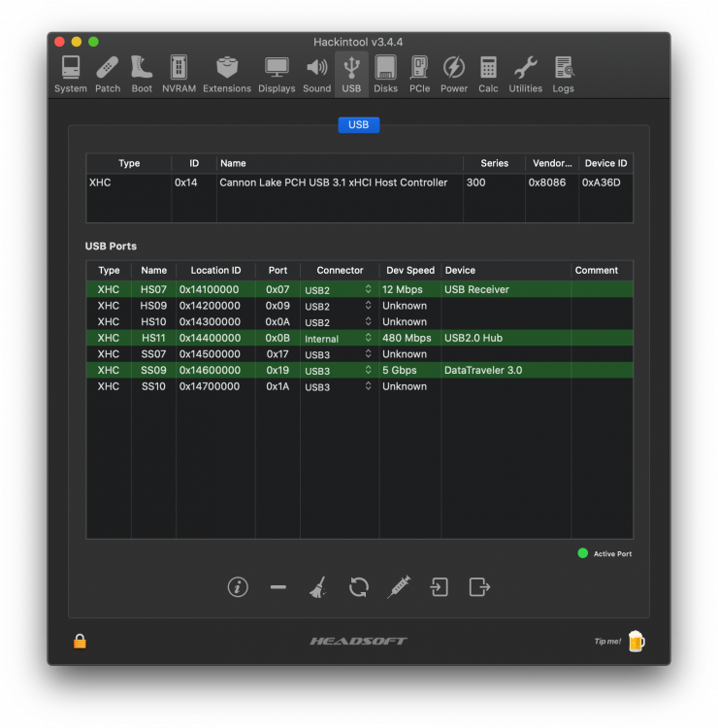The width and height of the screenshot is (718, 728).
Task: Select the blue USB tab
Action: [x=359, y=125]
